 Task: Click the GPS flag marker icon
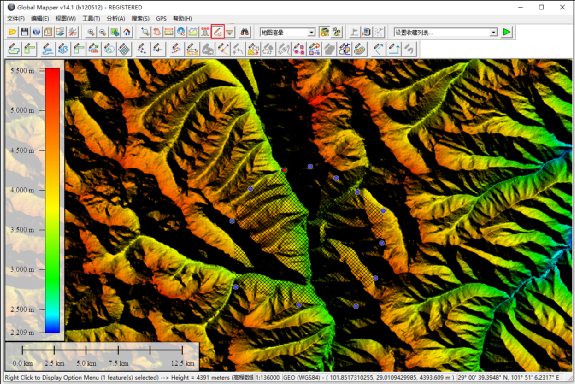point(355,32)
